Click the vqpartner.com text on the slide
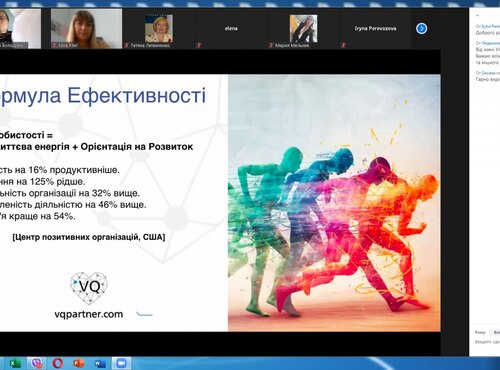 point(89,314)
